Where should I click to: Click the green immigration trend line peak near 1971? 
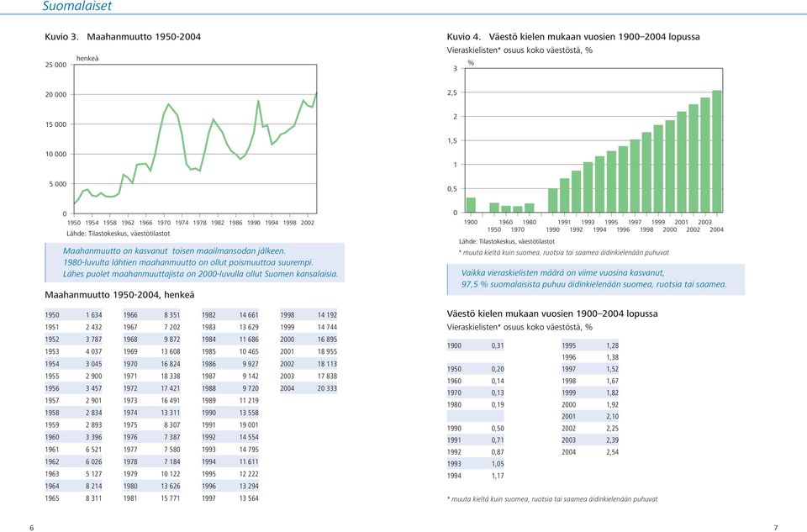pyautogui.click(x=168, y=104)
